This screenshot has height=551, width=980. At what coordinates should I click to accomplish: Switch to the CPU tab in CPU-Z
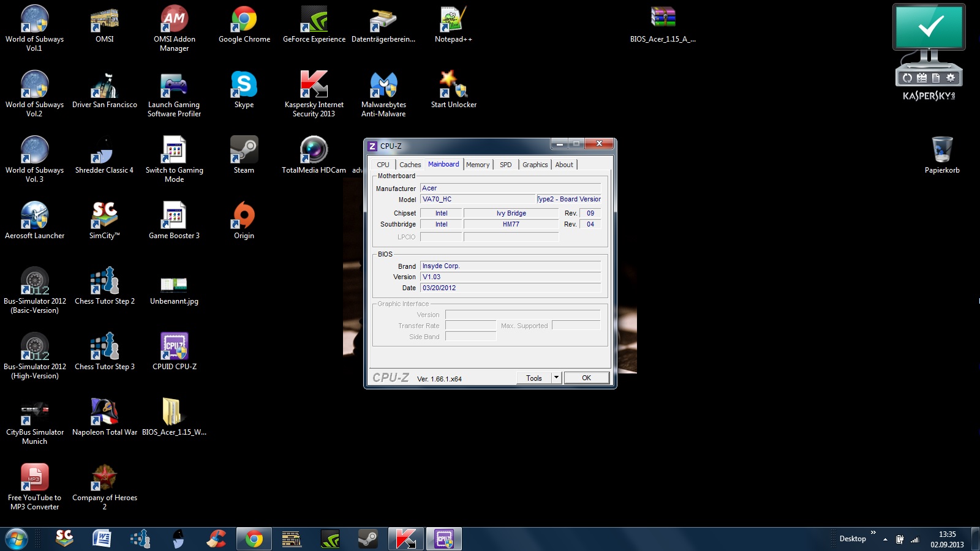tap(383, 165)
